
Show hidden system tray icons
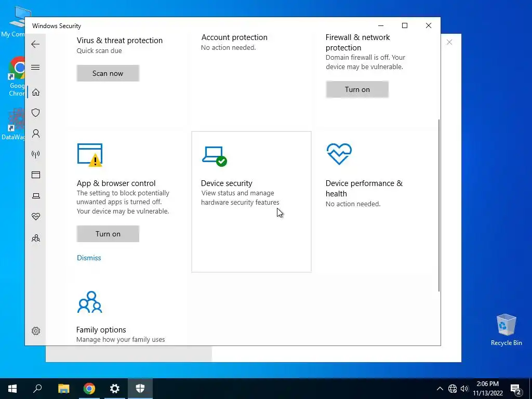(x=440, y=389)
